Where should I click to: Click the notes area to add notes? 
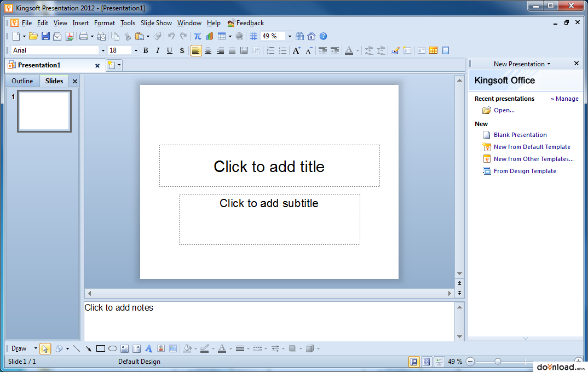269,322
